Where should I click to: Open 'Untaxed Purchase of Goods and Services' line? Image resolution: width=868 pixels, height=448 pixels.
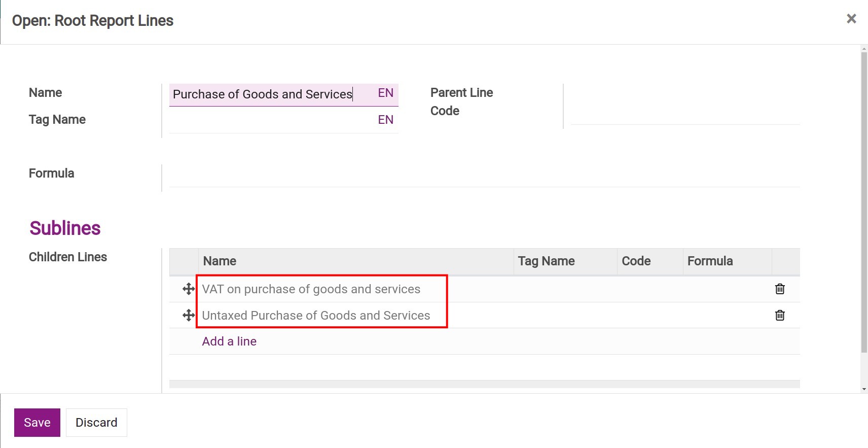click(316, 316)
